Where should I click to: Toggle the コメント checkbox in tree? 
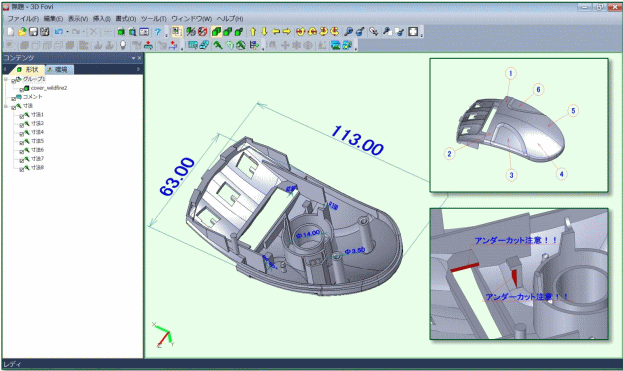click(x=13, y=98)
